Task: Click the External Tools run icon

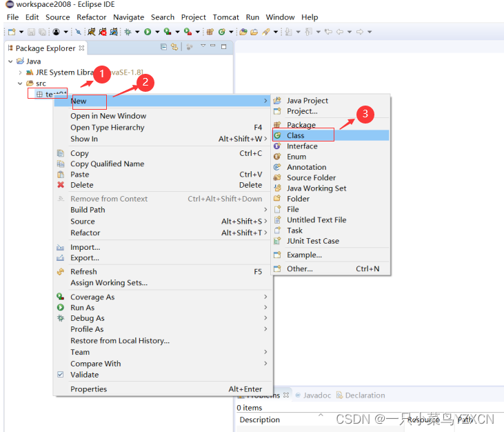Action: pos(188,32)
